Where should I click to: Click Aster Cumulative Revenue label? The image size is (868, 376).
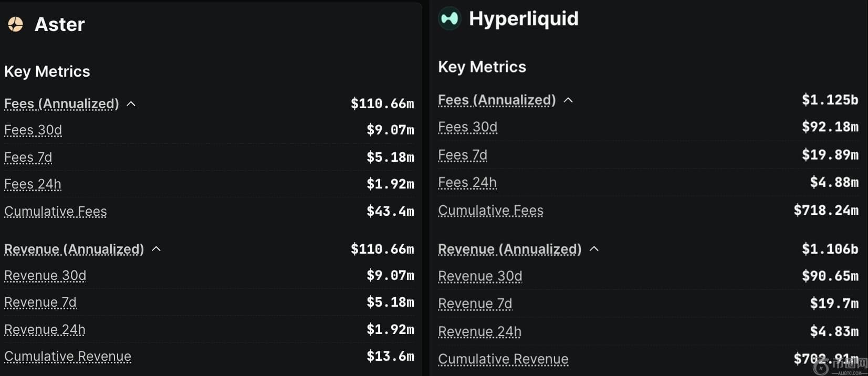tap(68, 357)
